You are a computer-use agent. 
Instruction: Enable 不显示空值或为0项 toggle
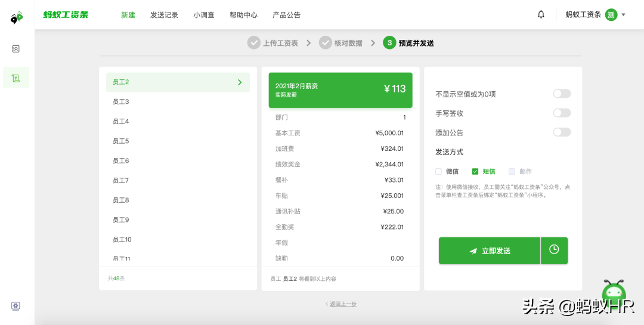click(x=562, y=94)
